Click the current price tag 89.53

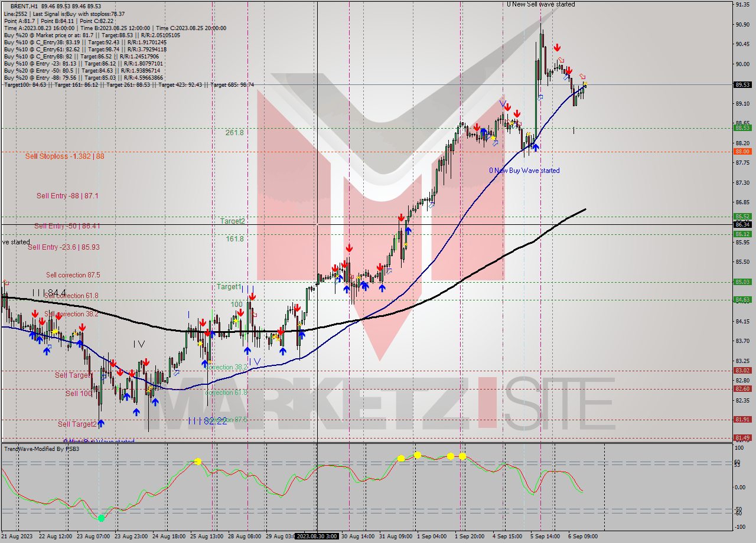(x=742, y=85)
